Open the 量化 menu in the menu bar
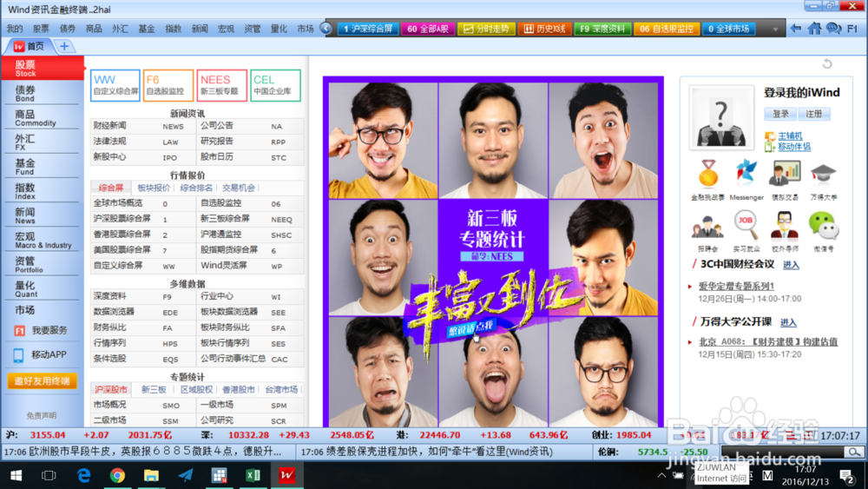This screenshot has width=868, height=489. click(x=279, y=29)
